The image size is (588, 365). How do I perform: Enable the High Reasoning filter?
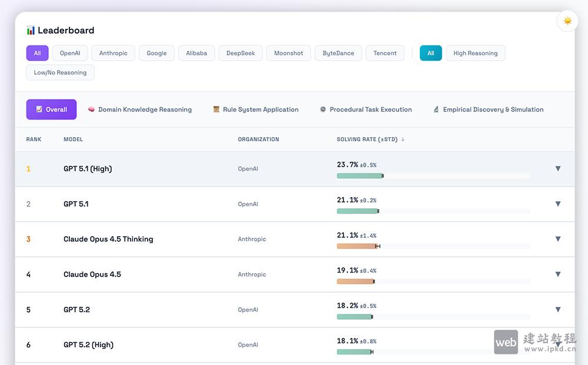pyautogui.click(x=475, y=53)
